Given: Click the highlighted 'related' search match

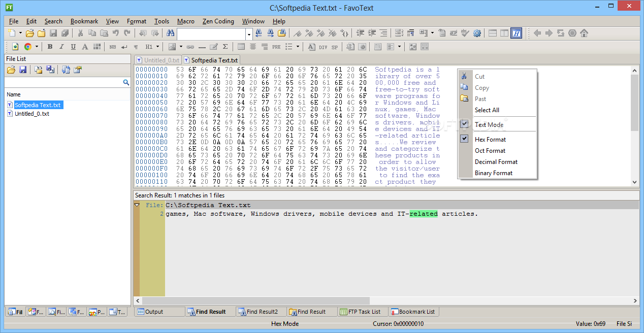Looking at the screenshot, I should pyautogui.click(x=424, y=214).
